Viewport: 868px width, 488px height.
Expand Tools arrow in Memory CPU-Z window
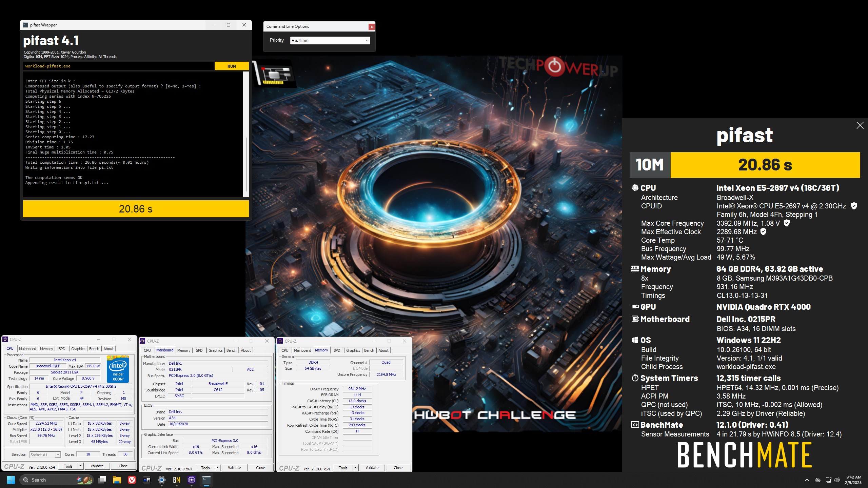[x=355, y=468]
